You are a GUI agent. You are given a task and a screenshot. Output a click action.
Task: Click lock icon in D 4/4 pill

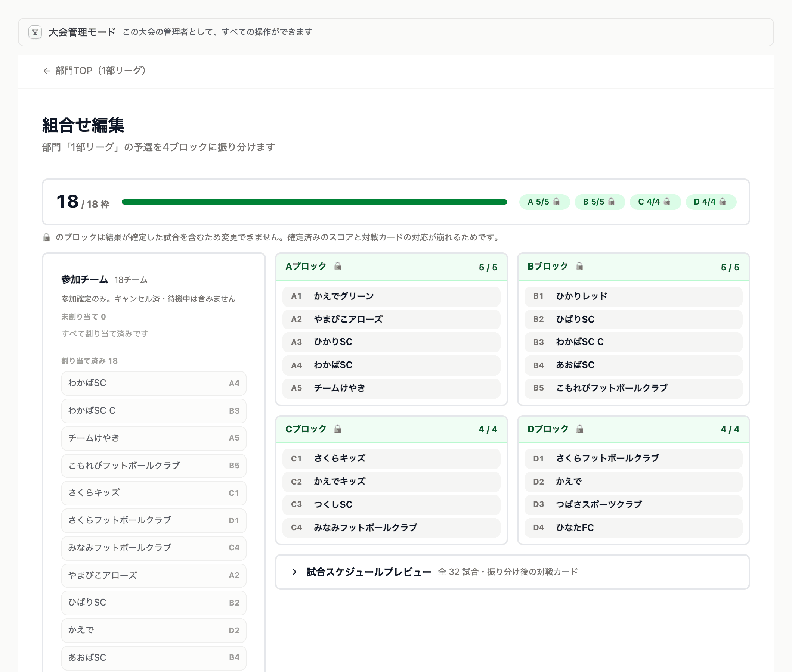click(722, 202)
